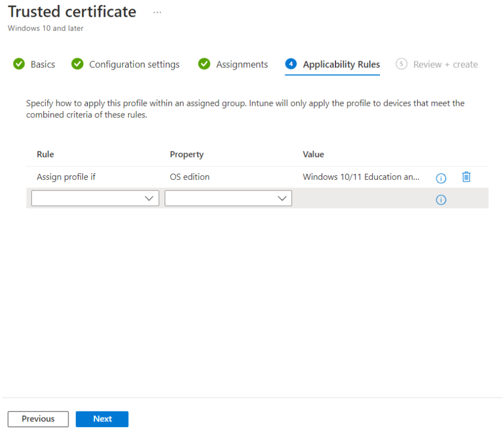Image resolution: width=504 pixels, height=436 pixels.
Task: Go to the Configuration settings tab
Action: pyautogui.click(x=135, y=65)
